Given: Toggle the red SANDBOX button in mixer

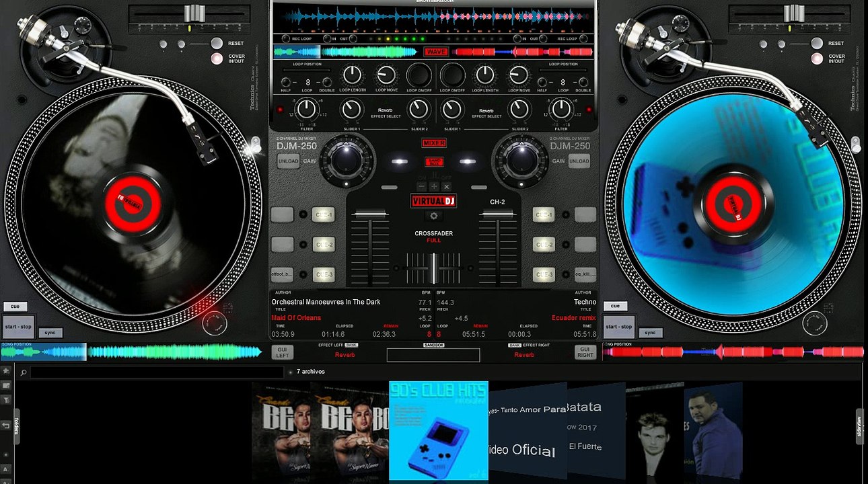Looking at the screenshot, I should tap(434, 161).
